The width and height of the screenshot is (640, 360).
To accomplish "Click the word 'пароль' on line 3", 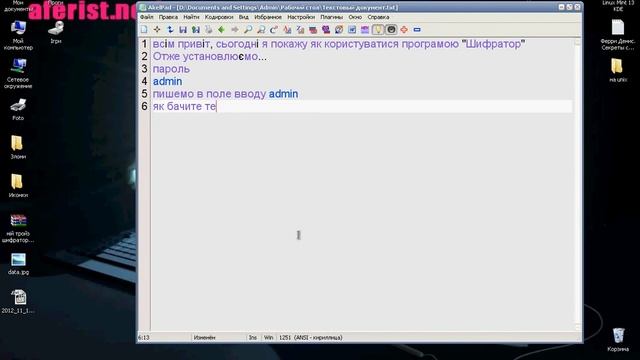I will (x=171, y=69).
